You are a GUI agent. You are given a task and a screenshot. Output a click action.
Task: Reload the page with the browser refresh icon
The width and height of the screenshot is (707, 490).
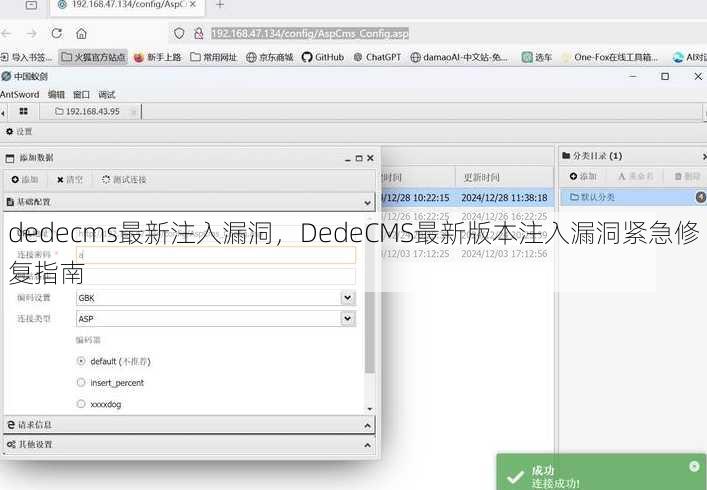56,33
